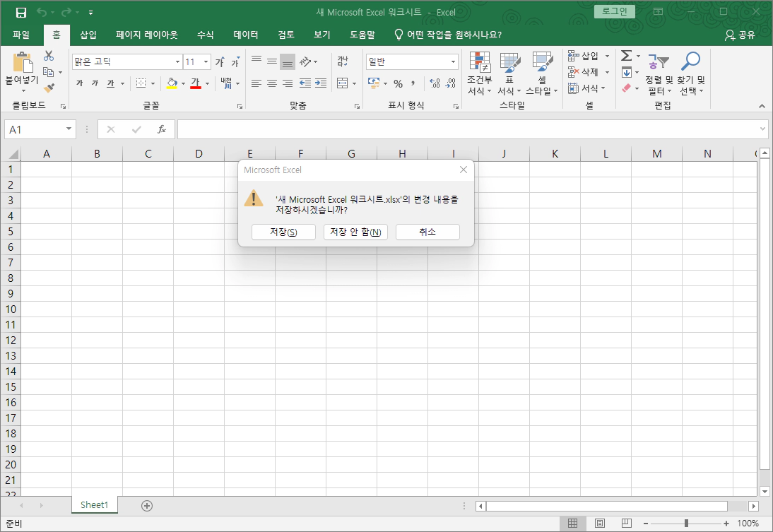Image resolution: width=773 pixels, height=532 pixels.
Task: Decrease decimal places
Action: pyautogui.click(x=451, y=83)
